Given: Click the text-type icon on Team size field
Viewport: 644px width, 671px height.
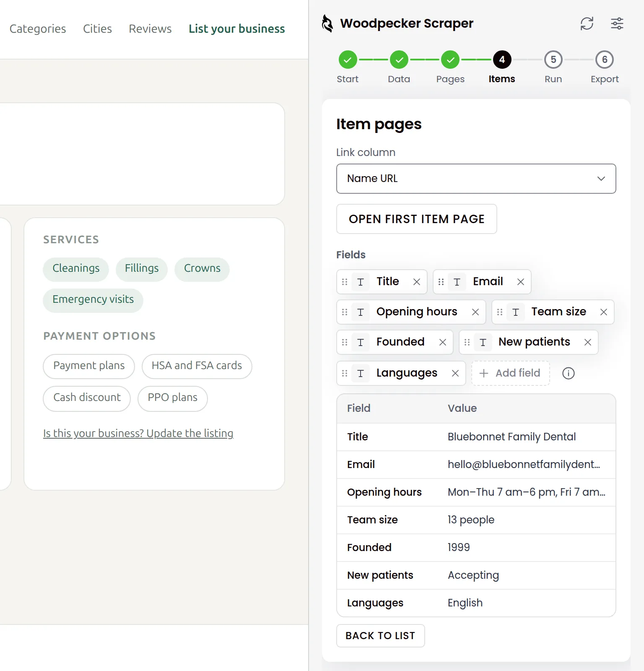Looking at the screenshot, I should pyautogui.click(x=516, y=312).
